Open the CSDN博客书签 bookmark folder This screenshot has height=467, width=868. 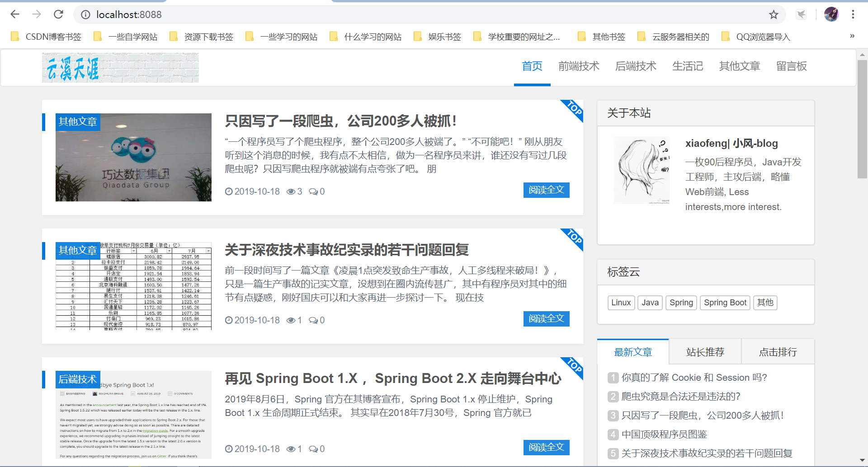point(47,37)
